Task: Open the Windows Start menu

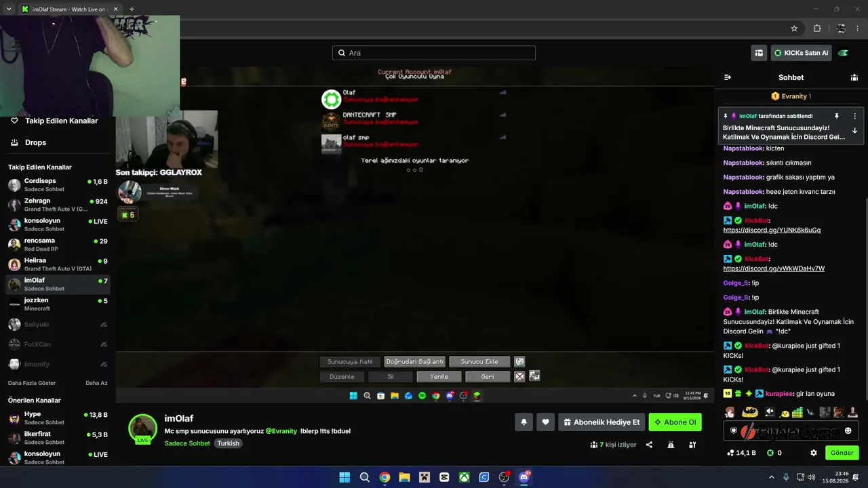Action: point(344,477)
